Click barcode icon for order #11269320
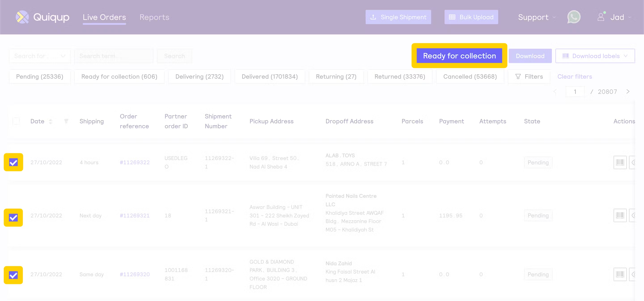 pos(620,274)
